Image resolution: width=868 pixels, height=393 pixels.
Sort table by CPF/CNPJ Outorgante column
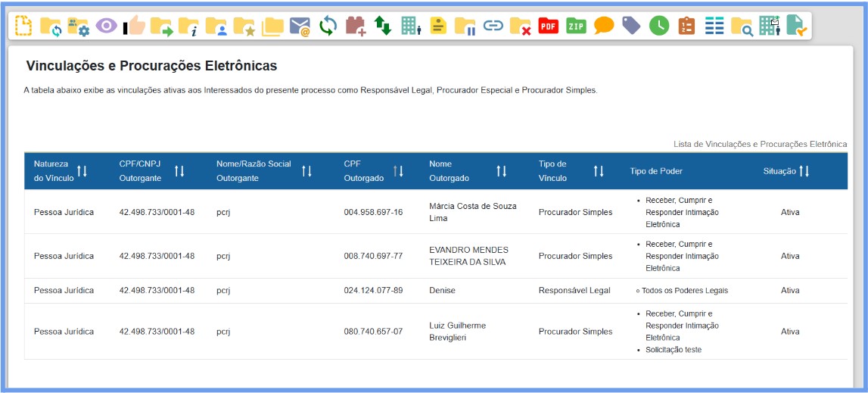179,171
